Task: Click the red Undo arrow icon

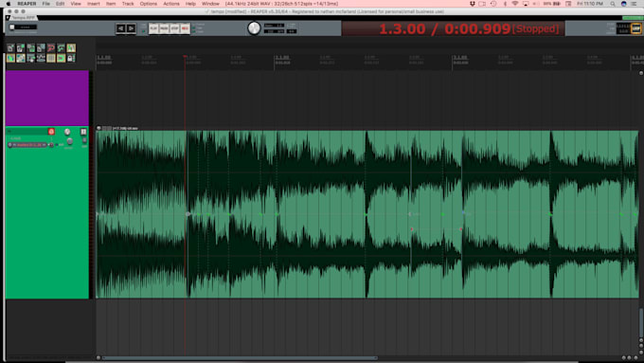Action: point(51,48)
